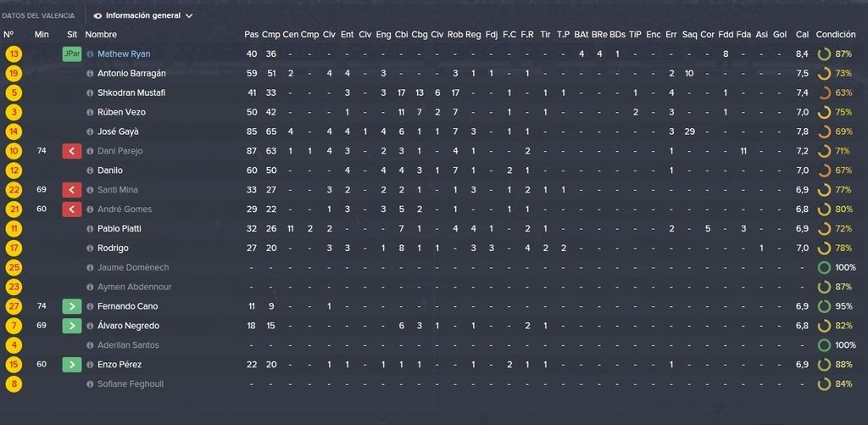
Task: Expand the view selector chevron arrow
Action: (189, 16)
